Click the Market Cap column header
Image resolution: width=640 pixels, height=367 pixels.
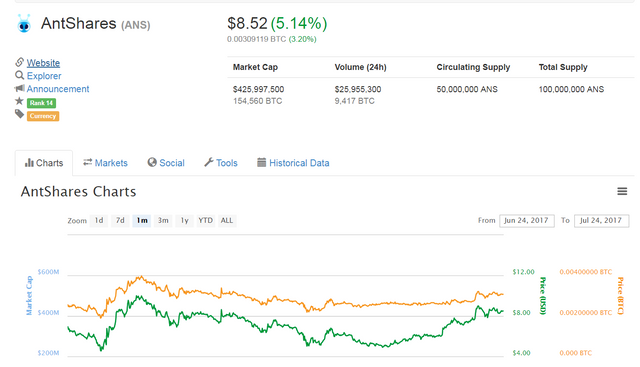255,67
